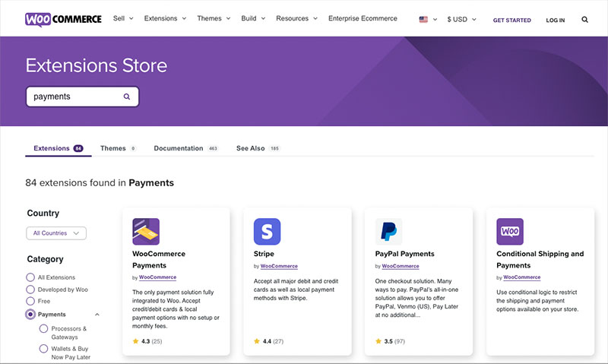Click the 463 count on Documentation
This screenshot has height=364, width=608.
coord(213,148)
